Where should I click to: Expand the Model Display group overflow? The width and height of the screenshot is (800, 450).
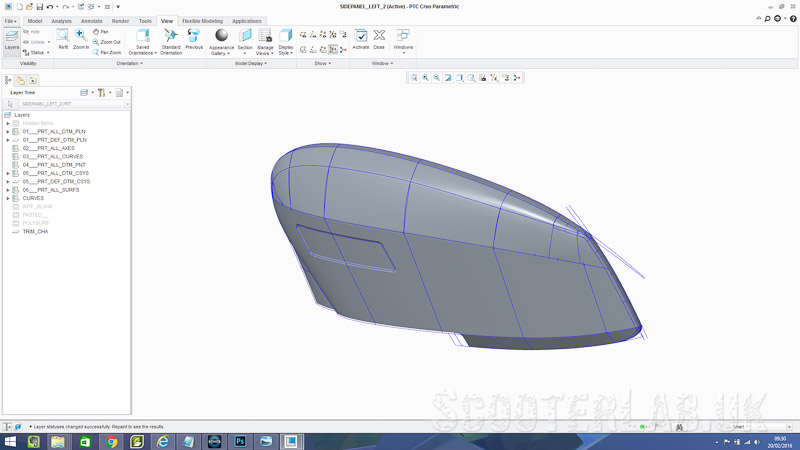[251, 63]
